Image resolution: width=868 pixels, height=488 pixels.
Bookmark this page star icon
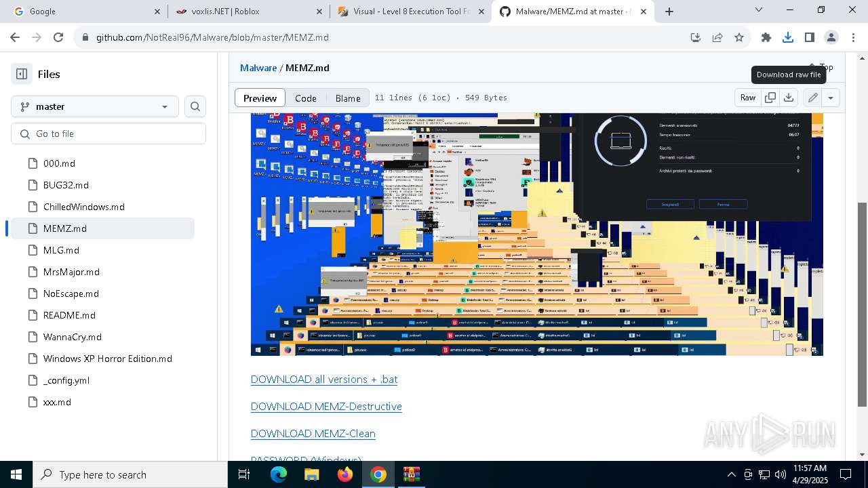739,37
